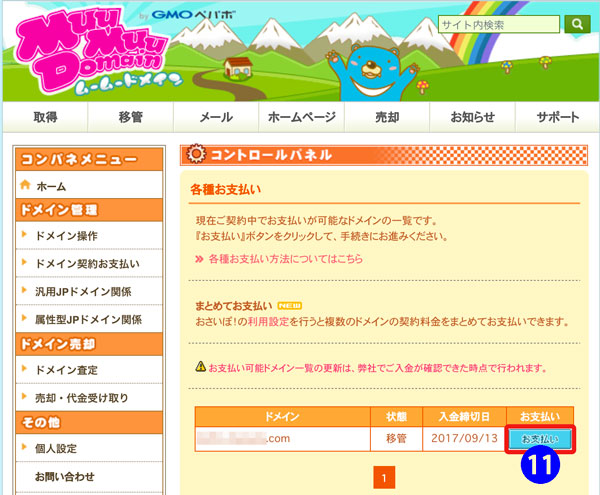This screenshot has height=495, width=600.
Task: Click the 状態 column header
Action: tap(396, 417)
